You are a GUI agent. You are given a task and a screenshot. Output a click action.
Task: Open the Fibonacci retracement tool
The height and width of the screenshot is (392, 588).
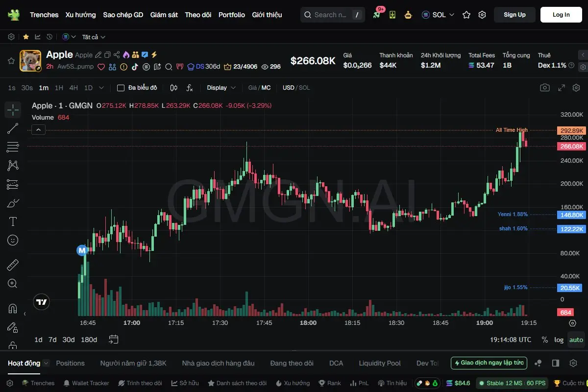pos(13,147)
